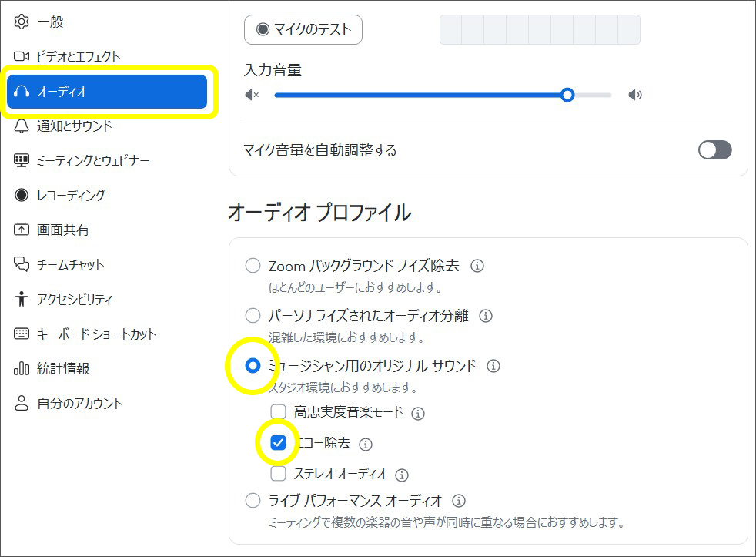Click info icon beside ライブ パフォーマンス オーディオ

(x=459, y=501)
